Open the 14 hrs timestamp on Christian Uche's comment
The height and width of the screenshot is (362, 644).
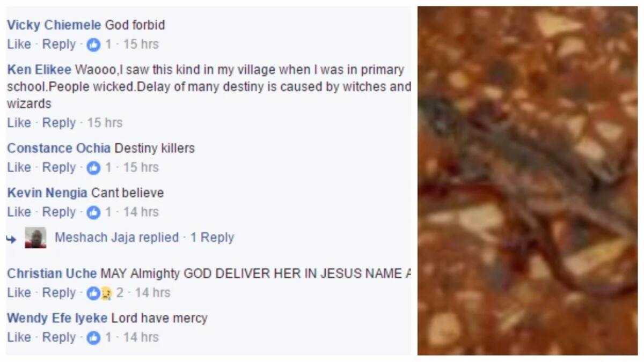point(152,293)
